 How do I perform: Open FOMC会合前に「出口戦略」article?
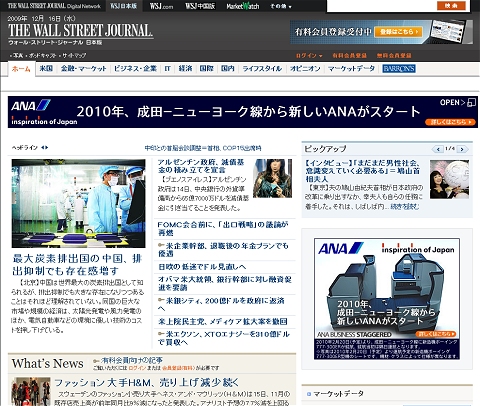tap(223, 228)
